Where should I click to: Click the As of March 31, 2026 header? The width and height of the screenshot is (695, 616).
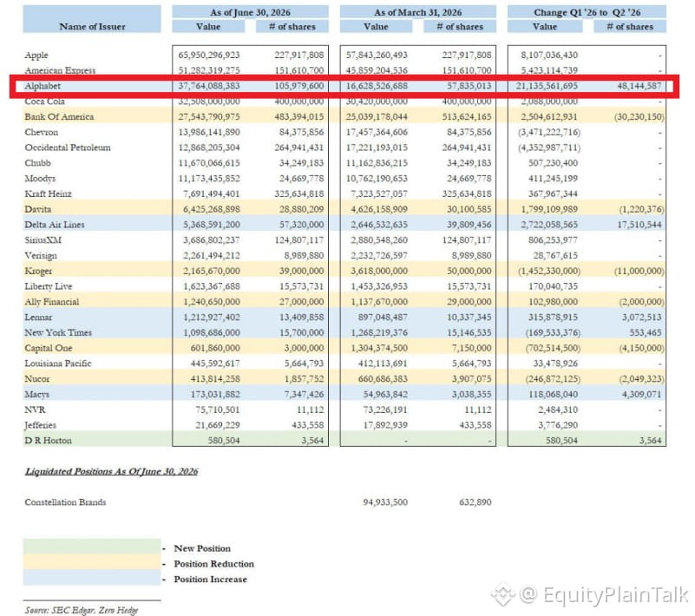point(418,12)
